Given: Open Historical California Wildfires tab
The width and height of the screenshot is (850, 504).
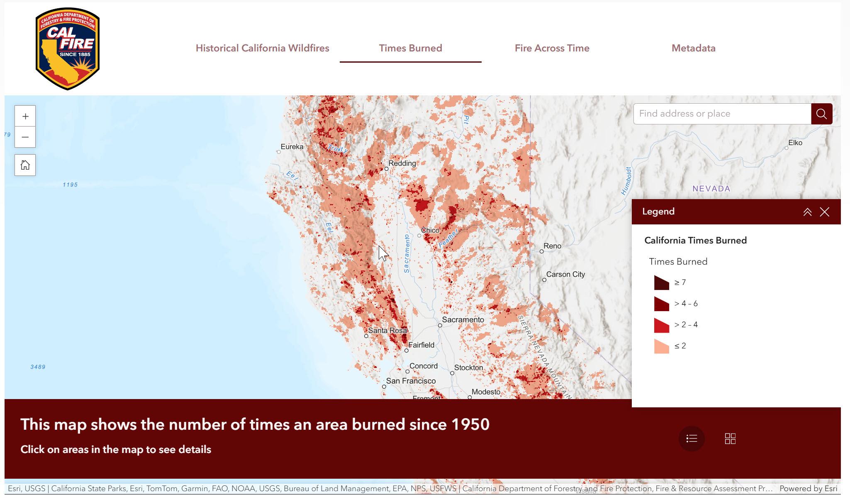Looking at the screenshot, I should pos(262,48).
